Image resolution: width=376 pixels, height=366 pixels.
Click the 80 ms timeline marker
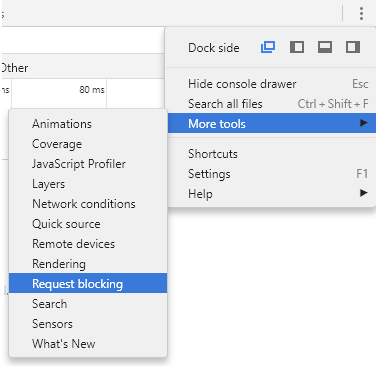(92, 90)
